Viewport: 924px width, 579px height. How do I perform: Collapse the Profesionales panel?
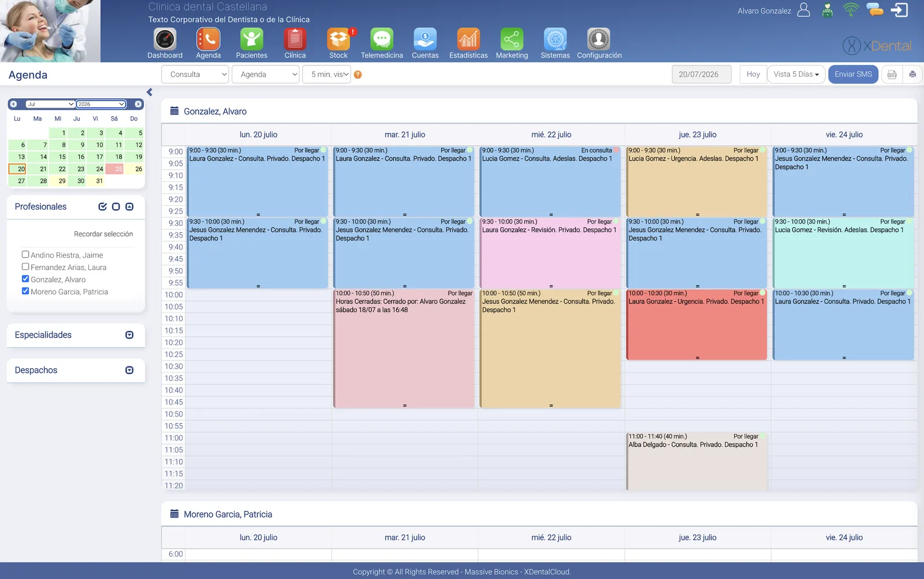[x=129, y=207]
